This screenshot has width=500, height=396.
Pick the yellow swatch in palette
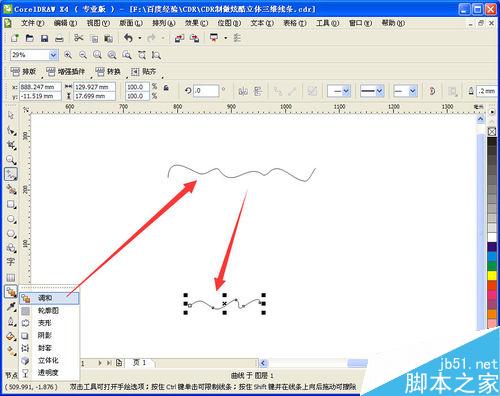[492, 276]
